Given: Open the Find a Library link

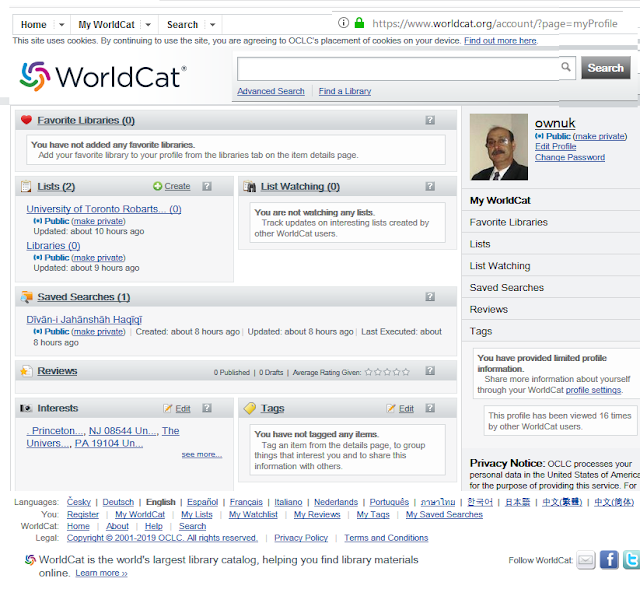Looking at the screenshot, I should (344, 91).
